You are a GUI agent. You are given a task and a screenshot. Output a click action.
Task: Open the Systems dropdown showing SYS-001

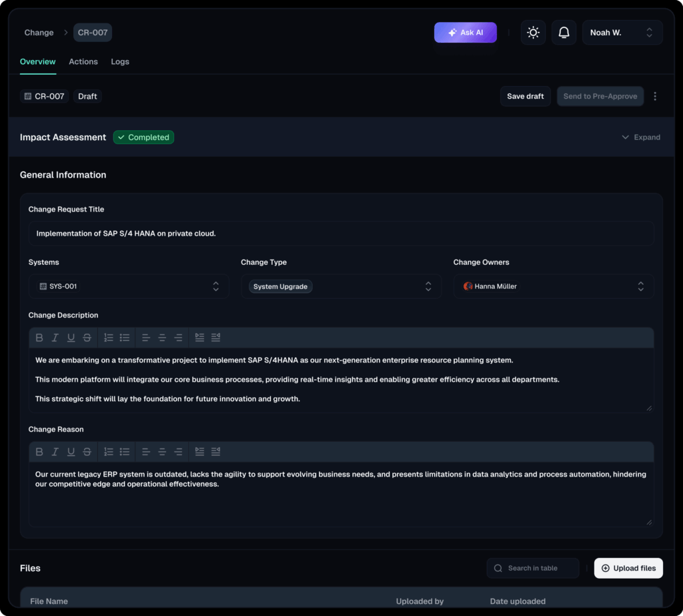click(129, 286)
